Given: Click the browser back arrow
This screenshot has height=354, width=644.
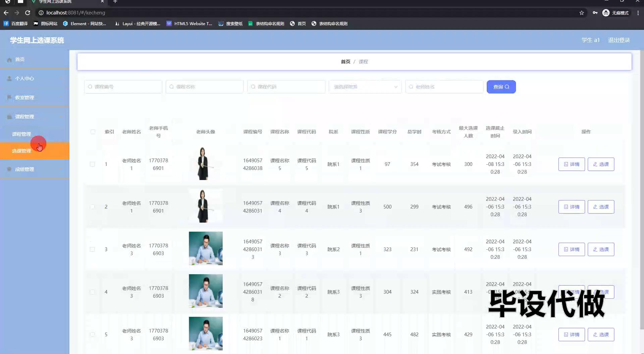Looking at the screenshot, I should (x=6, y=13).
